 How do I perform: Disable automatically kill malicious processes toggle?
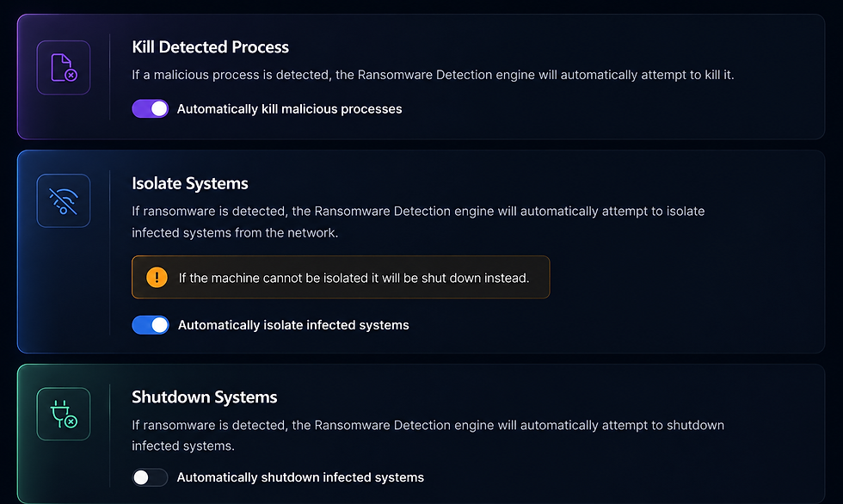pyautogui.click(x=151, y=108)
